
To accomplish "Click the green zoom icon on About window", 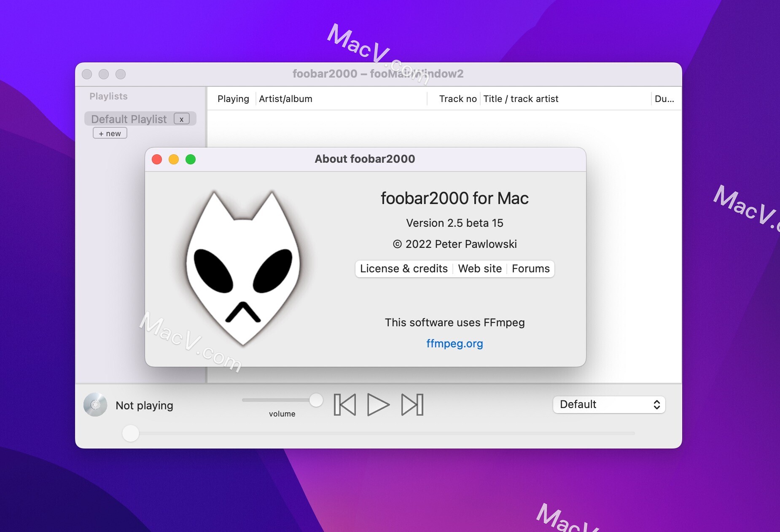I will (x=191, y=159).
